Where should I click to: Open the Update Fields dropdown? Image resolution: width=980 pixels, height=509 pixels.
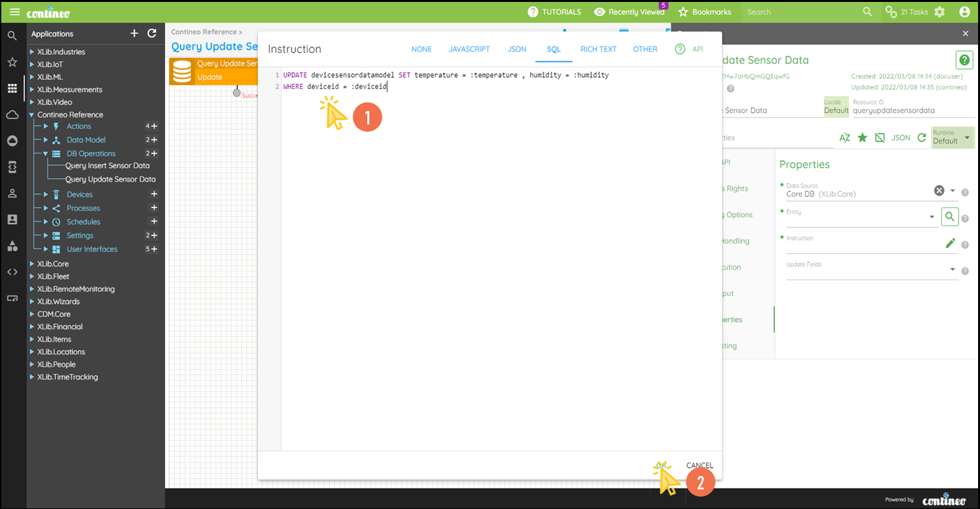tap(952, 269)
